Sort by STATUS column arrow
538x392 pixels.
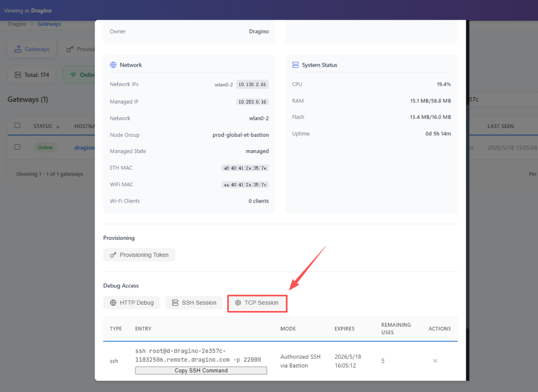pos(57,127)
